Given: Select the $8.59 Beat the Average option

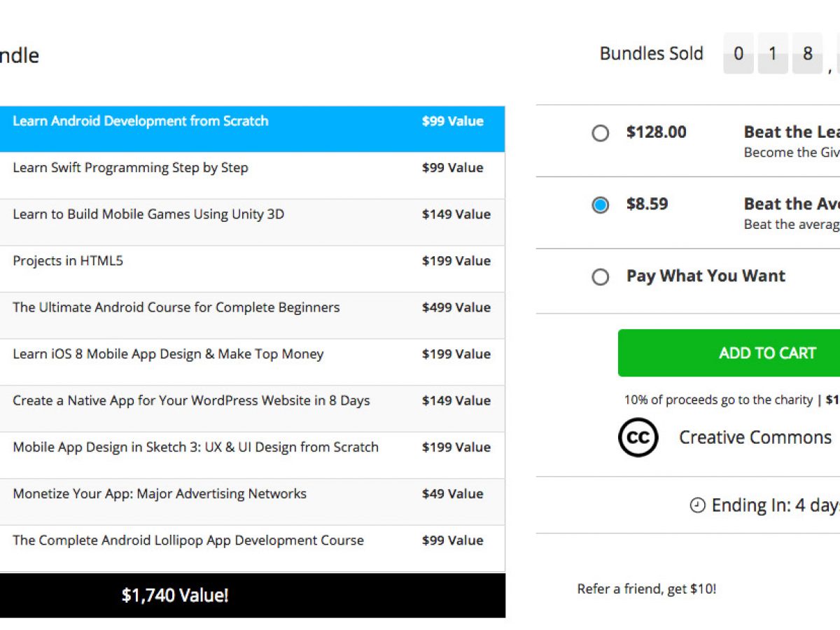Looking at the screenshot, I should coord(601,205).
